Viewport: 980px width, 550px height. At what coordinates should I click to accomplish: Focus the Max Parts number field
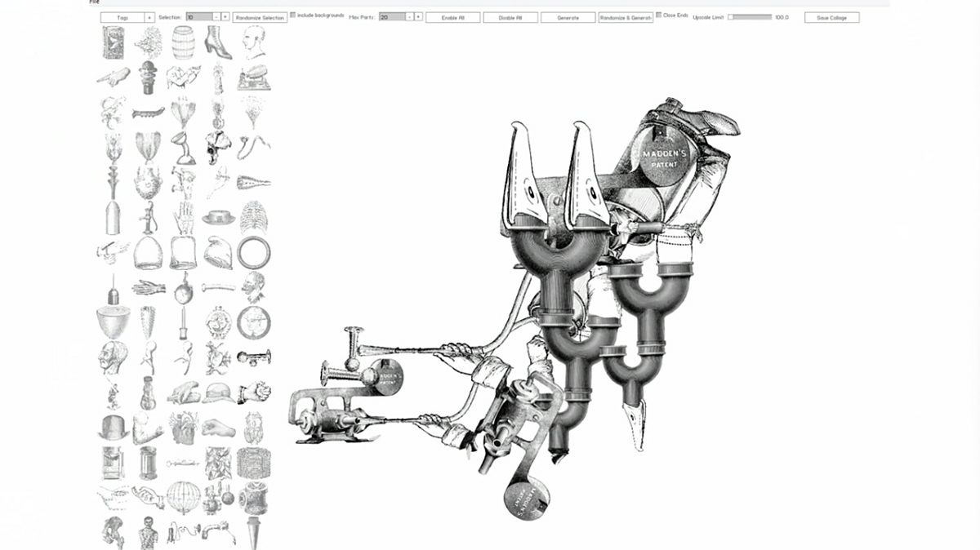coord(391,17)
